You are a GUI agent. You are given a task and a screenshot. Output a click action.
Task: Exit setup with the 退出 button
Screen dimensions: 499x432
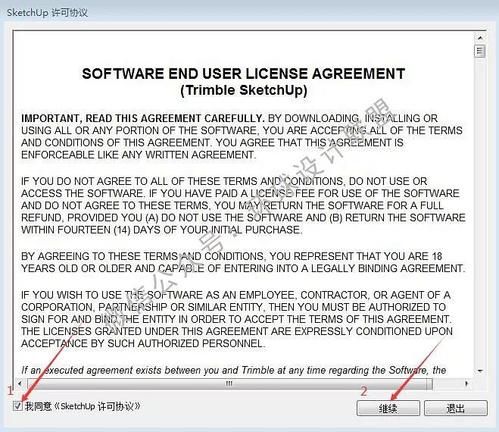point(455,408)
